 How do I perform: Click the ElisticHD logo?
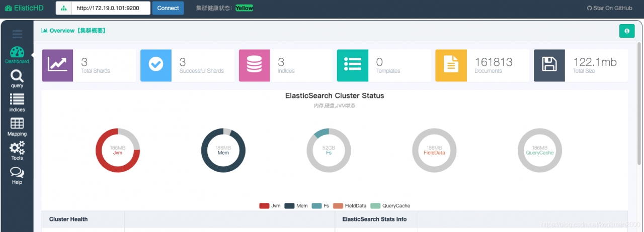tap(23, 8)
